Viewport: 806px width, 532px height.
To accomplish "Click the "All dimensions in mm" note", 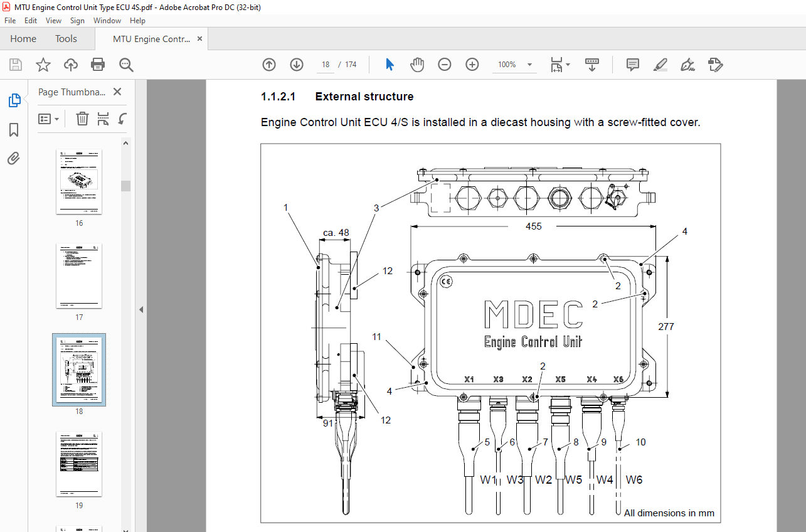I will pyautogui.click(x=669, y=513).
